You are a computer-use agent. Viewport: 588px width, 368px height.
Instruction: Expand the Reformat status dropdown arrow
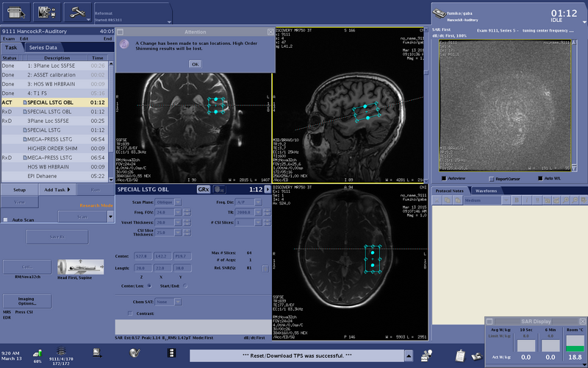(x=169, y=22)
